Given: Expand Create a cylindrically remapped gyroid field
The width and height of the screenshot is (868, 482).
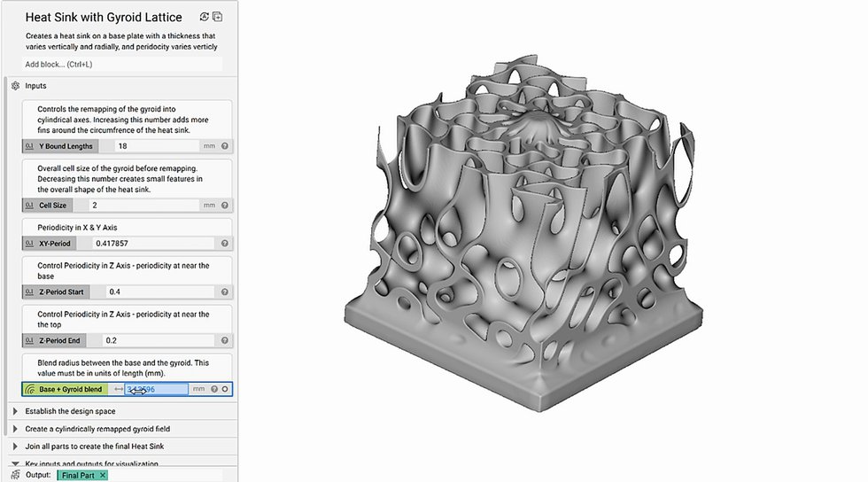Looking at the screenshot, I should point(16,429).
